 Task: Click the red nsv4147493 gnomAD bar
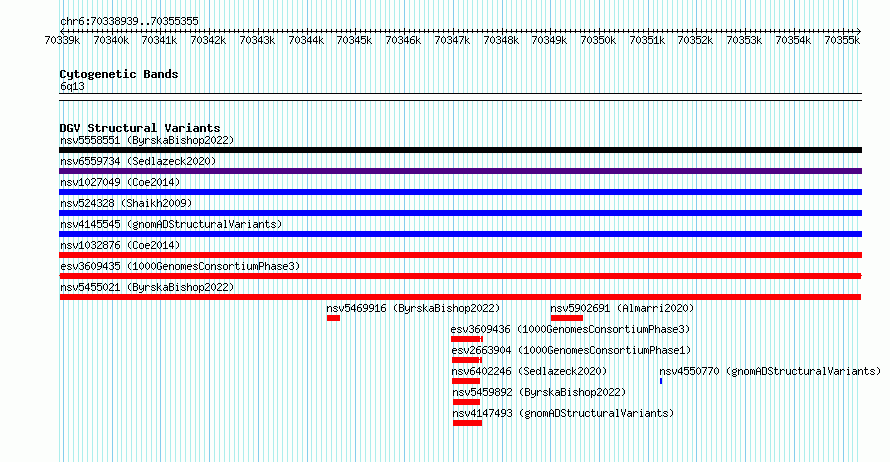click(468, 423)
